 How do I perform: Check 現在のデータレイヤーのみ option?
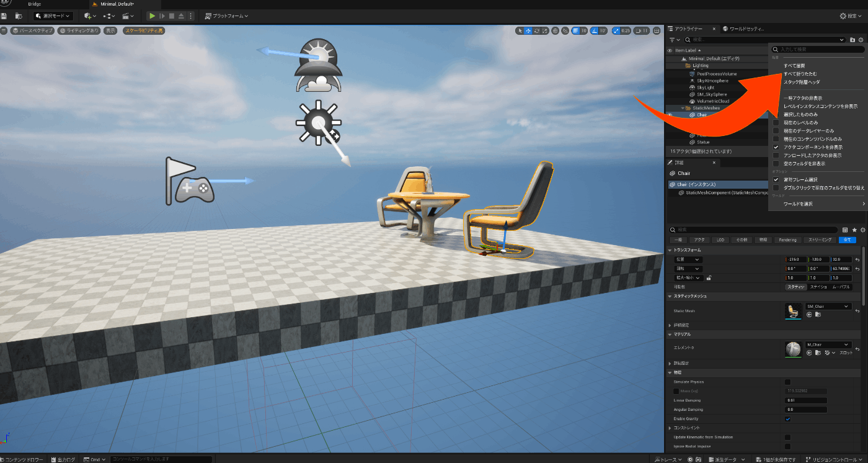coord(776,131)
